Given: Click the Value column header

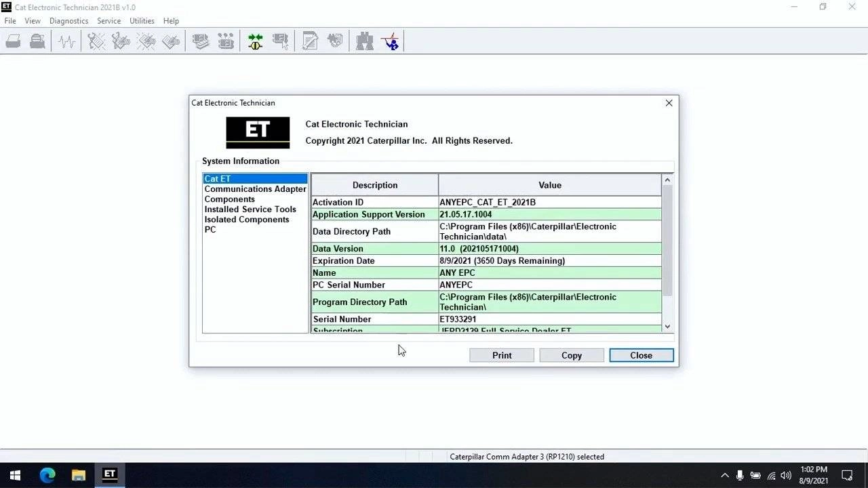Looking at the screenshot, I should [550, 185].
